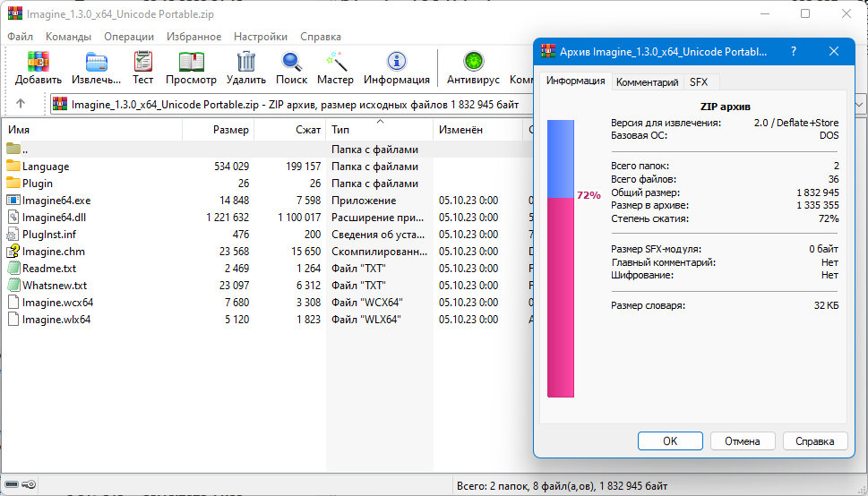Viewport: 868px width, 496px height.
Task: Click the Отмена button
Action: pyautogui.click(x=743, y=441)
